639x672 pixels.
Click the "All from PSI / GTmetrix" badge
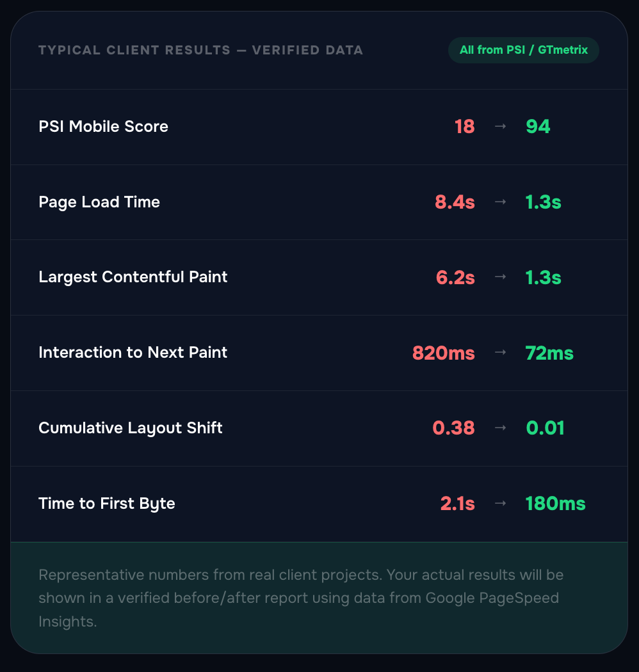click(x=524, y=50)
